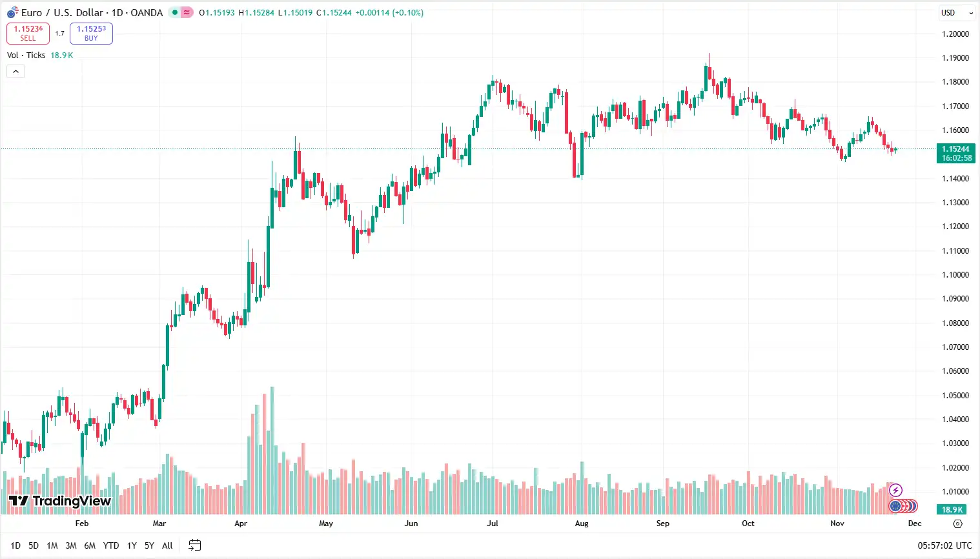980x559 pixels.
Task: Open the go-to-date calendar icon
Action: tap(194, 545)
